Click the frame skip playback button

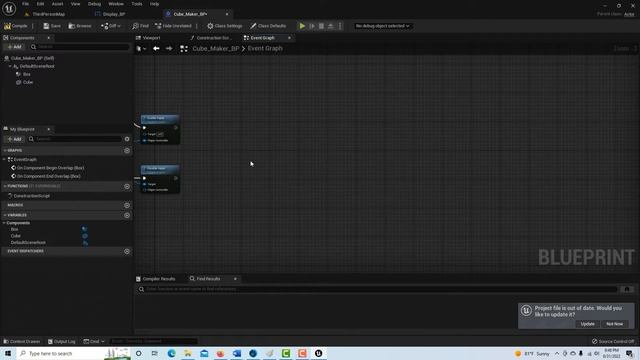click(312, 26)
